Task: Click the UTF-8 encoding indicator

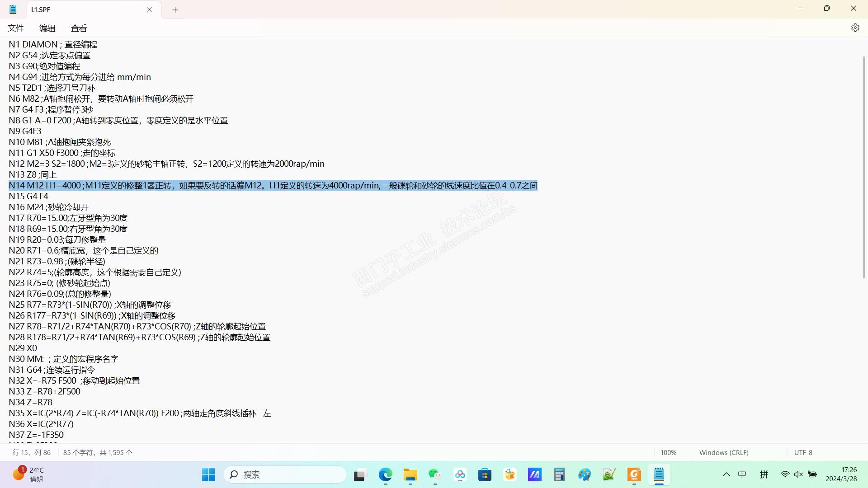Action: (803, 452)
